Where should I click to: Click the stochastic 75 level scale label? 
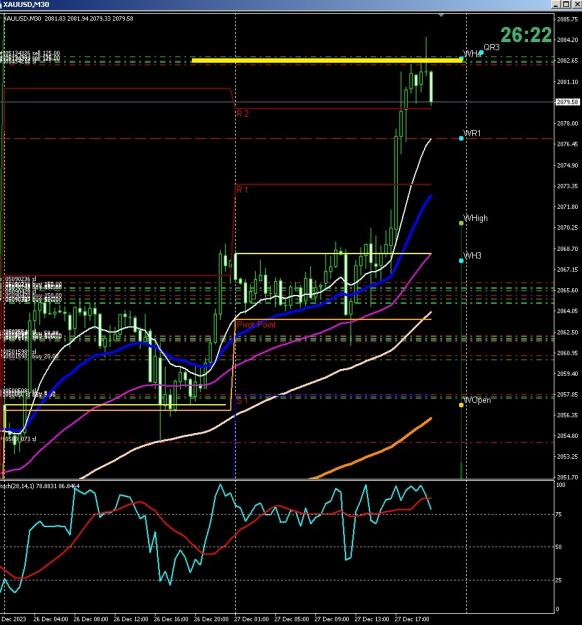tap(559, 515)
